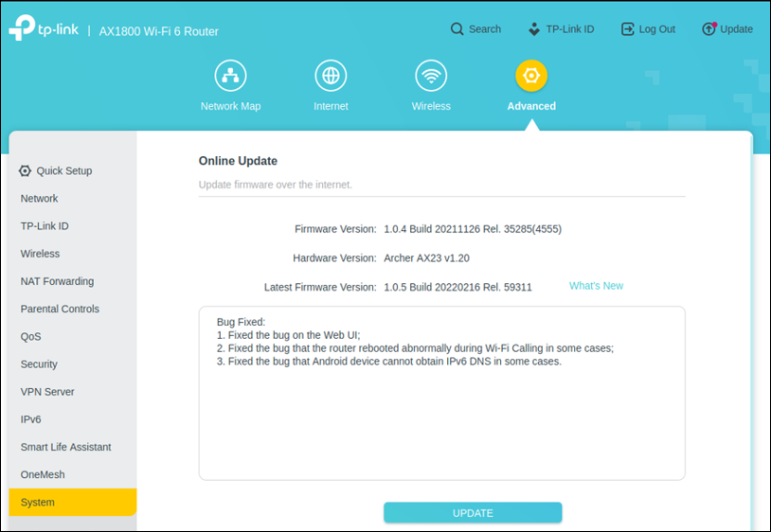
Task: Open the Network Map icon
Action: tap(230, 76)
